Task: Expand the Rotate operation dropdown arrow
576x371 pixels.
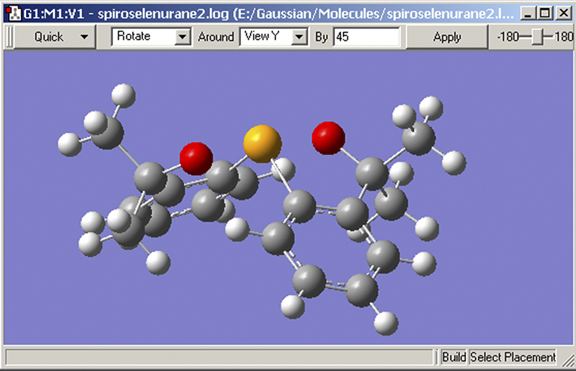Action: [x=182, y=37]
